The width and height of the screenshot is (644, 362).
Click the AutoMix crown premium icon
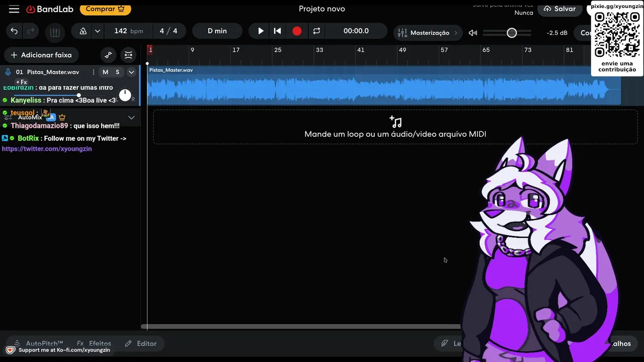click(x=62, y=117)
